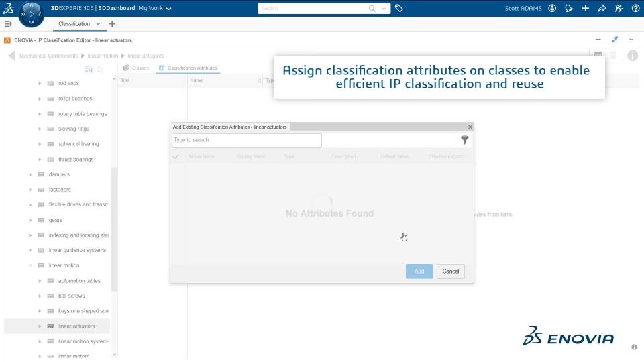This screenshot has height=362, width=644.
Task: Select fasteners class
Action: coord(60,190)
